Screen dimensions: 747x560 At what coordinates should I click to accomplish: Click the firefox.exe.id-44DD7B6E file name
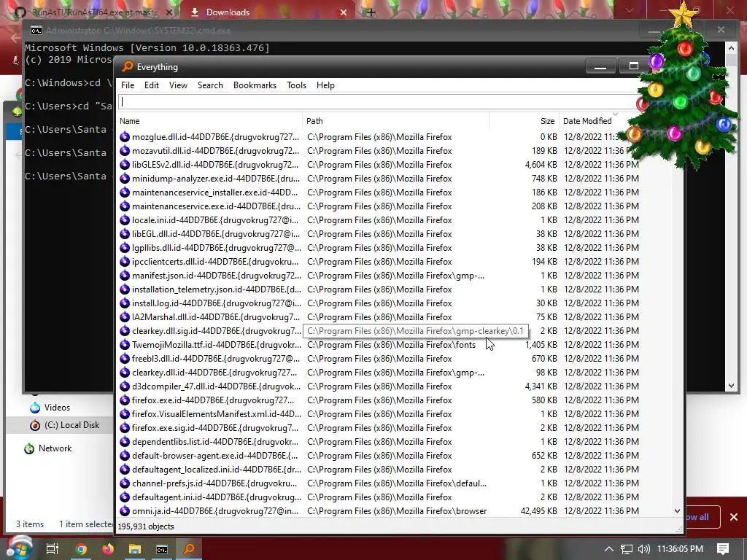213,400
